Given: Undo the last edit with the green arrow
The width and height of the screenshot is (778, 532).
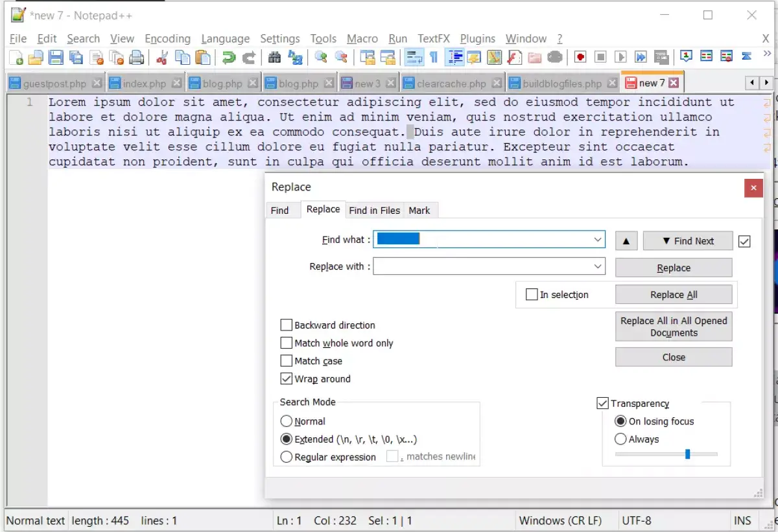Looking at the screenshot, I should tap(228, 56).
